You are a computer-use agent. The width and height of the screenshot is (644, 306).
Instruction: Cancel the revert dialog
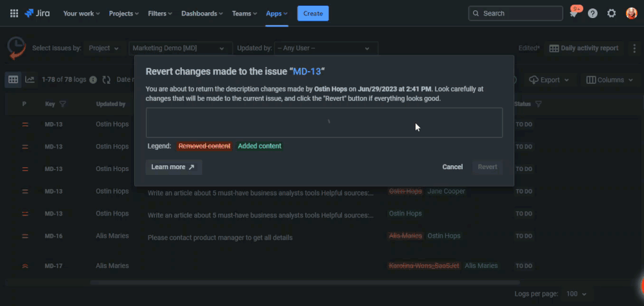pyautogui.click(x=452, y=167)
